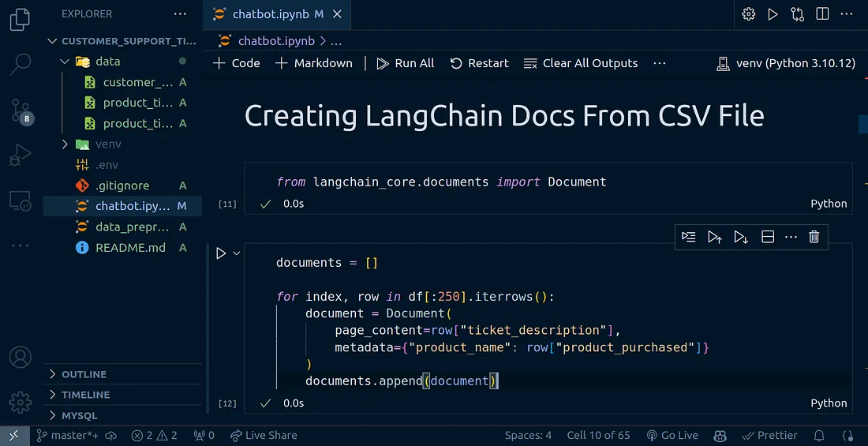
Task: Click the ports indicator showing 0
Action: coord(204,436)
